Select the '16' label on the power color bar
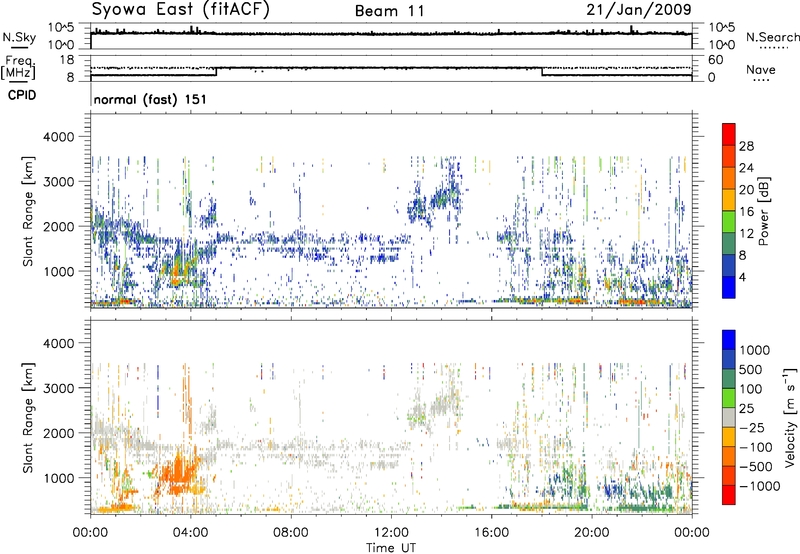This screenshot has width=800, height=554. (746, 212)
